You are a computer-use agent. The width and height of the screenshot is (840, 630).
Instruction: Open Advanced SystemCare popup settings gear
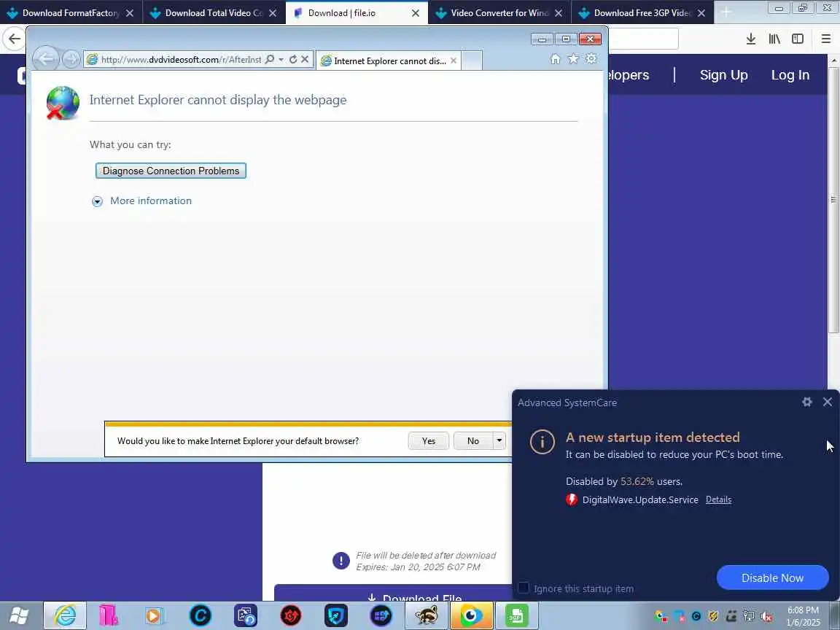pos(806,402)
